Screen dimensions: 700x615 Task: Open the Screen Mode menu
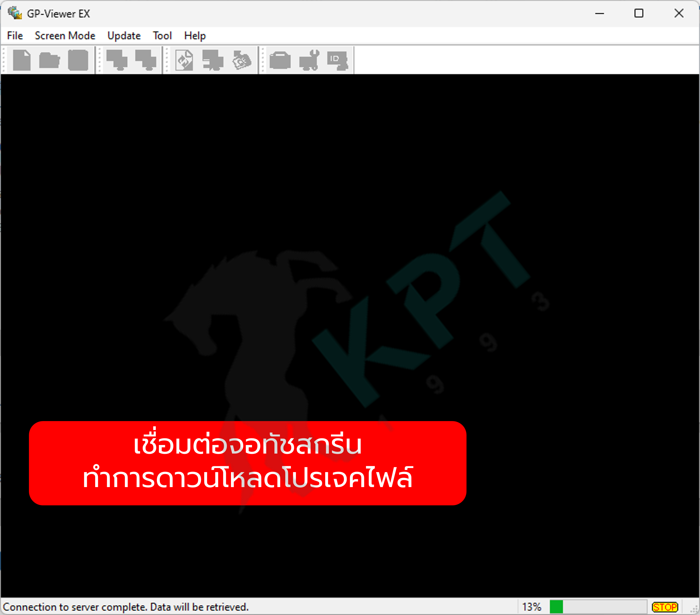pyautogui.click(x=65, y=36)
